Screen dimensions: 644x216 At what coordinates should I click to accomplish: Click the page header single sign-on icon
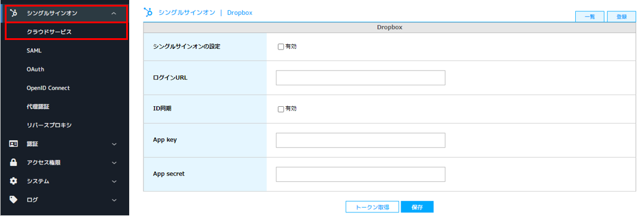tap(148, 13)
